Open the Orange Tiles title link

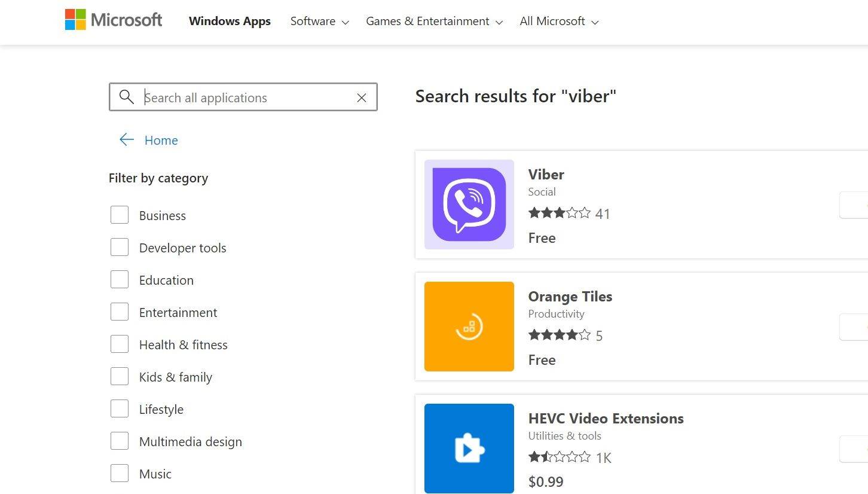(x=570, y=296)
